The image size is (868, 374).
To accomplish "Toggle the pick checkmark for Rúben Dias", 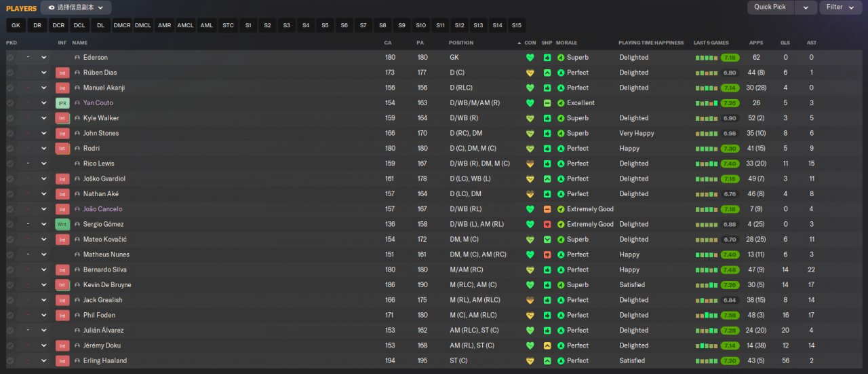I will pyautogui.click(x=10, y=73).
